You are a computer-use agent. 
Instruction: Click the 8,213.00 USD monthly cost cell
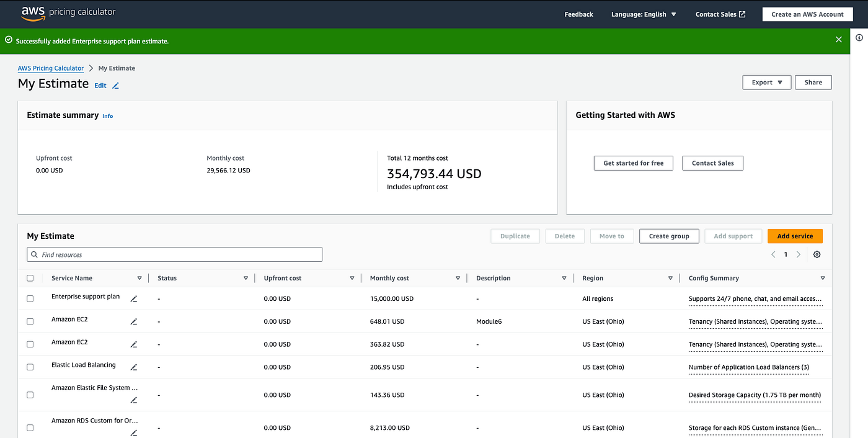[389, 428]
